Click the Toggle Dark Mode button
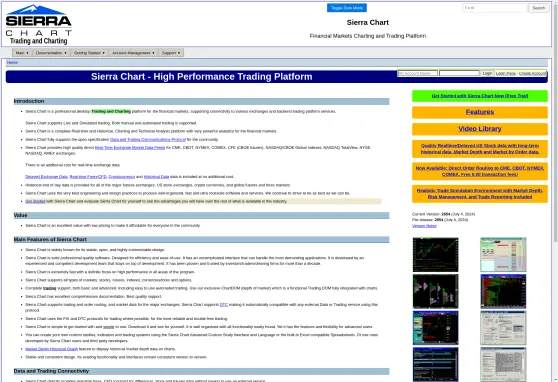The image size is (558, 382). (347, 8)
